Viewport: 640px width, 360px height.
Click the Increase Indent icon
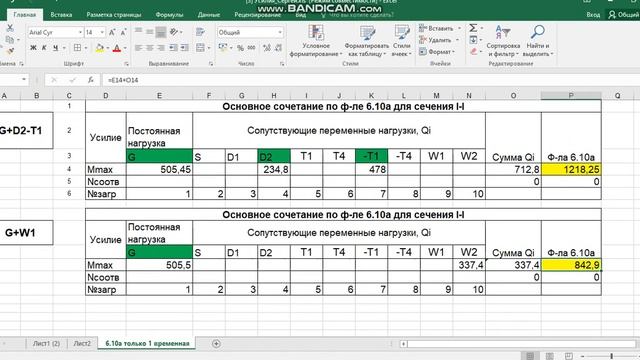pyautogui.click(x=185, y=48)
